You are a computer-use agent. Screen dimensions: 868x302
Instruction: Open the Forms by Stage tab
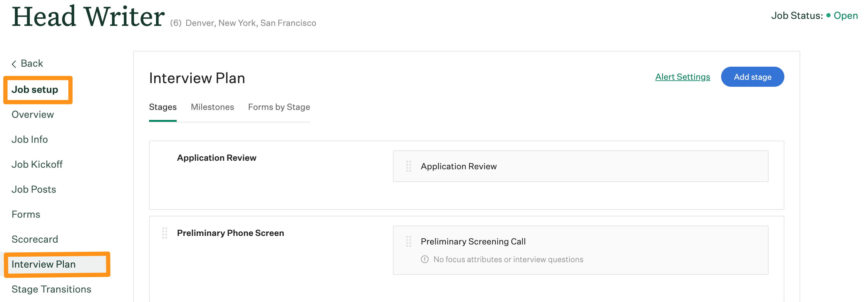pos(279,107)
